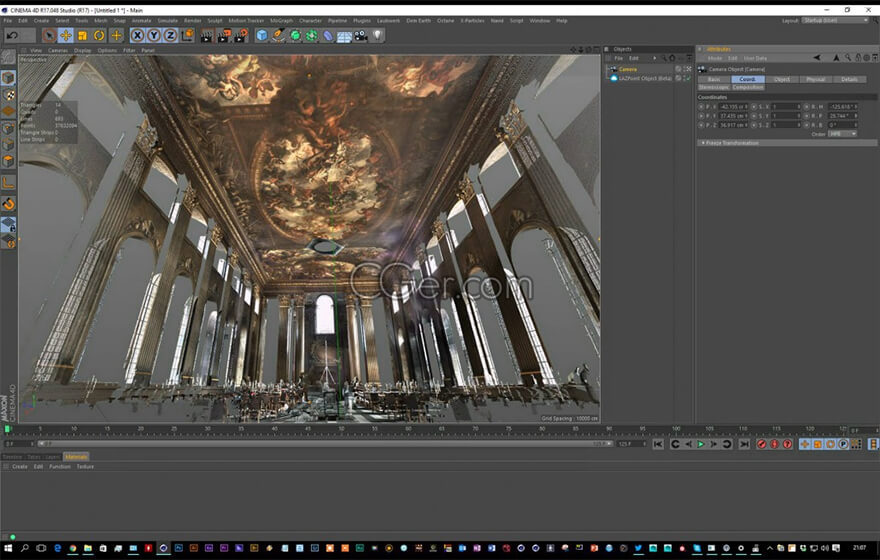880x560 pixels.
Task: Open Mode menu in Attributes manager
Action: 714,58
